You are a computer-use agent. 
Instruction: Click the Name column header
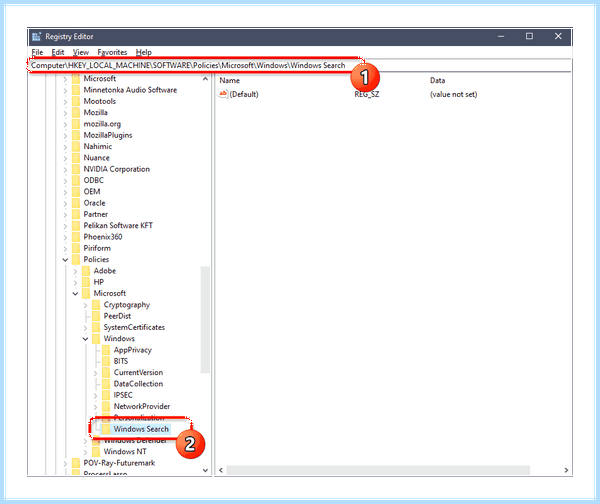(230, 80)
